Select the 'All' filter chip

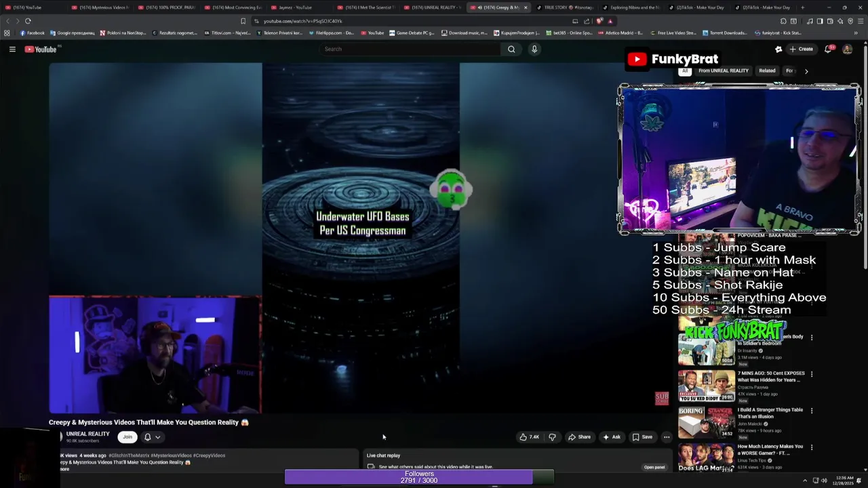tap(685, 70)
